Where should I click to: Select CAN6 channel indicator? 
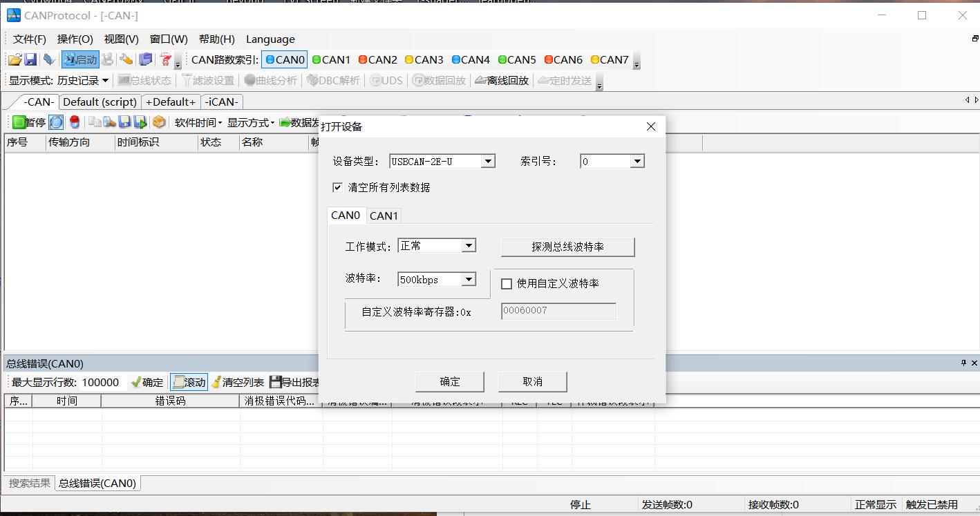click(x=563, y=60)
